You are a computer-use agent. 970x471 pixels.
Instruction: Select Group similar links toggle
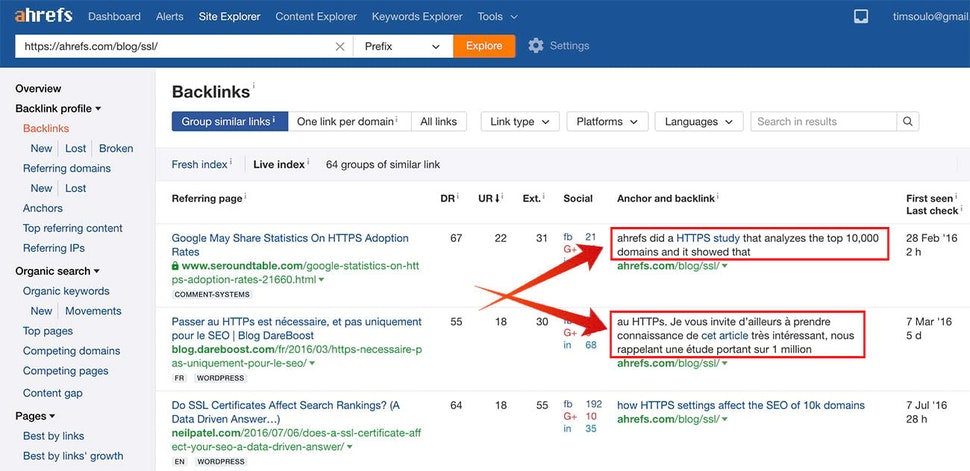[x=230, y=122]
